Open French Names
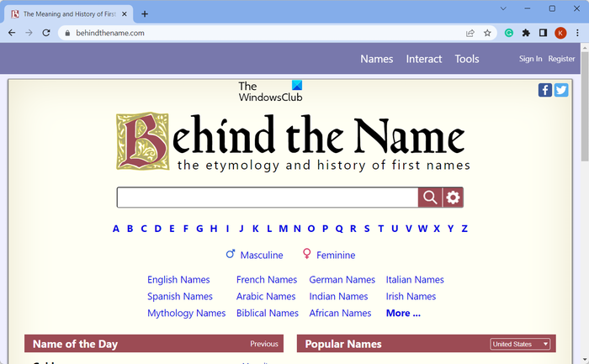The height and width of the screenshot is (364, 589). [x=267, y=280]
